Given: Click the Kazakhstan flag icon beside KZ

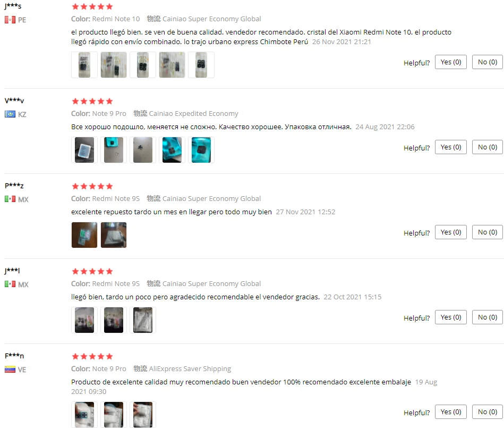Looking at the screenshot, I should tap(10, 114).
